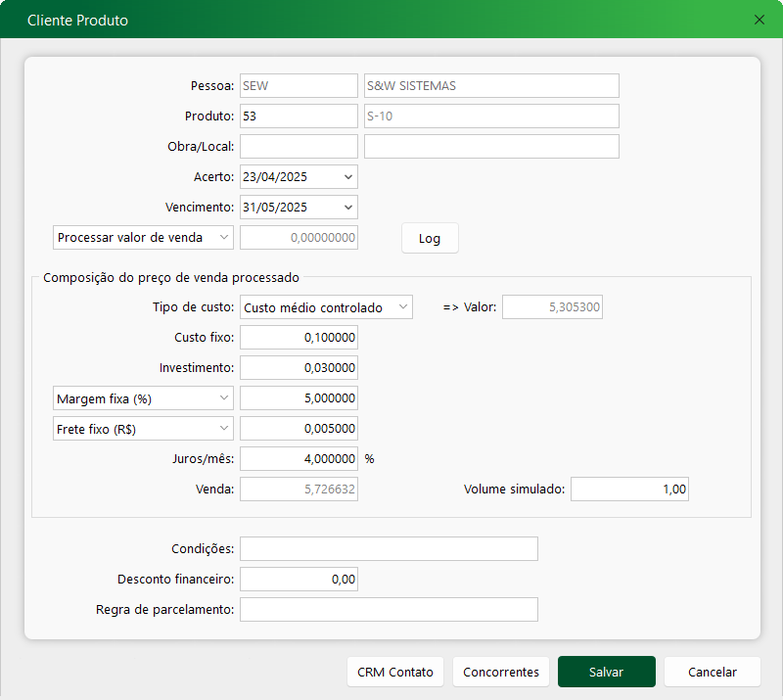
Task: Click the sale value field 0,00000000
Action: [299, 237]
